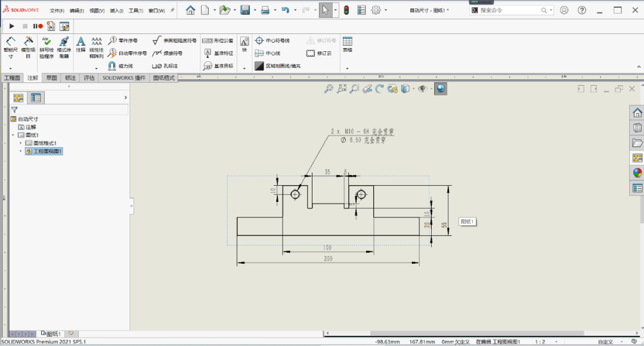Expand the 工程图视图1 tree node

tap(20, 151)
